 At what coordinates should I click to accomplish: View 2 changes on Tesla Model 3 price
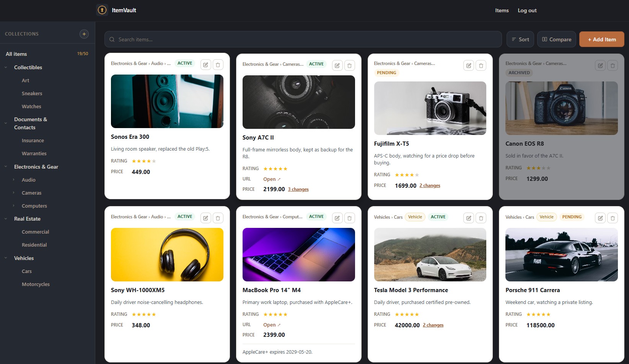[x=433, y=325]
